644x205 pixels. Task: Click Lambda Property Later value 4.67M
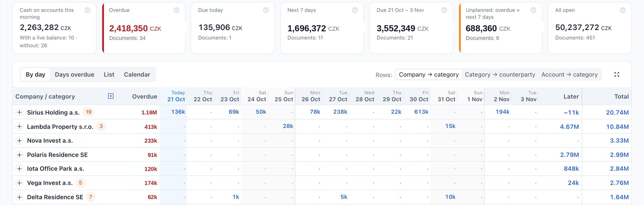570,127
